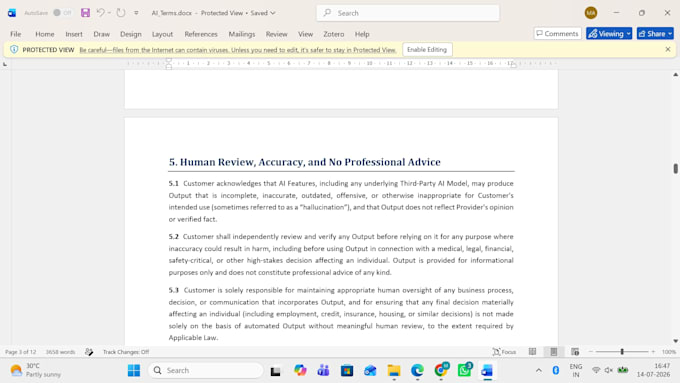This screenshot has height=383, width=680.
Task: Open Copilot from the taskbar
Action: pyautogui.click(x=300, y=370)
